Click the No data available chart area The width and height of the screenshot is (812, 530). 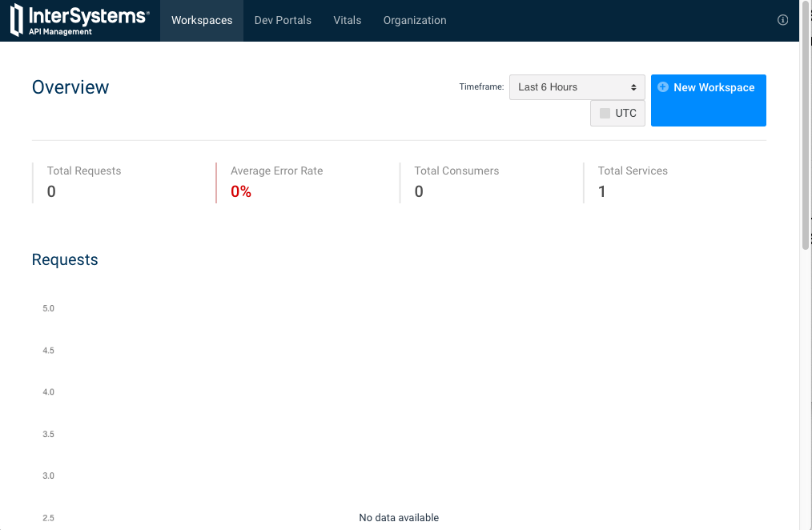(398, 517)
